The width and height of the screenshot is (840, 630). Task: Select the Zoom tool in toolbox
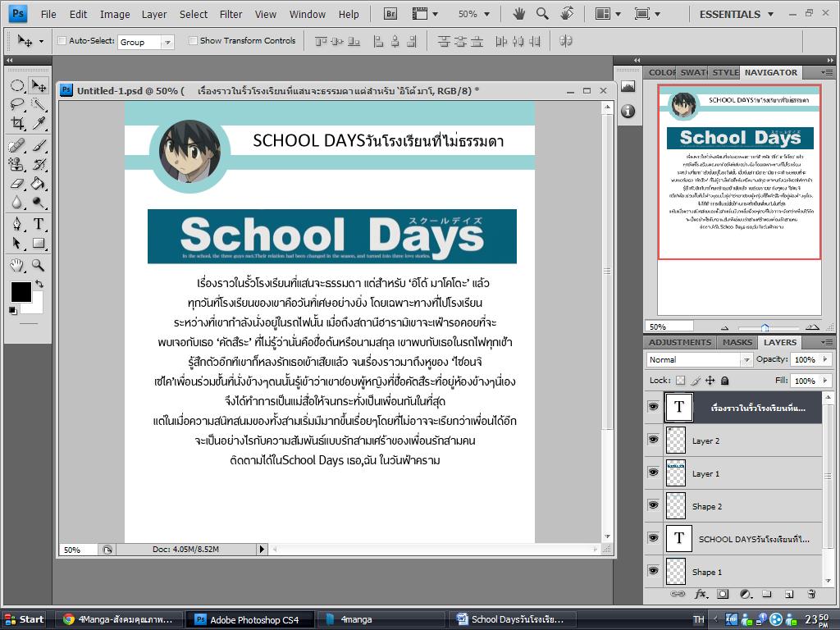coord(39,265)
